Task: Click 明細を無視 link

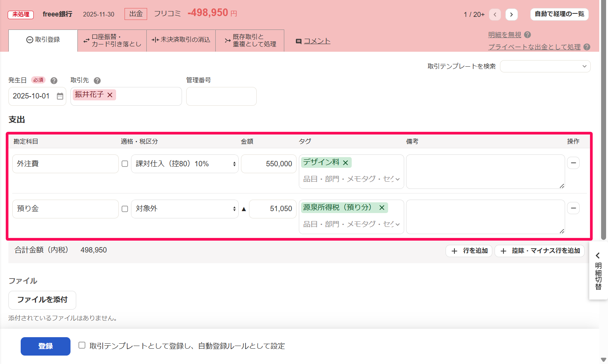Action: click(x=505, y=35)
